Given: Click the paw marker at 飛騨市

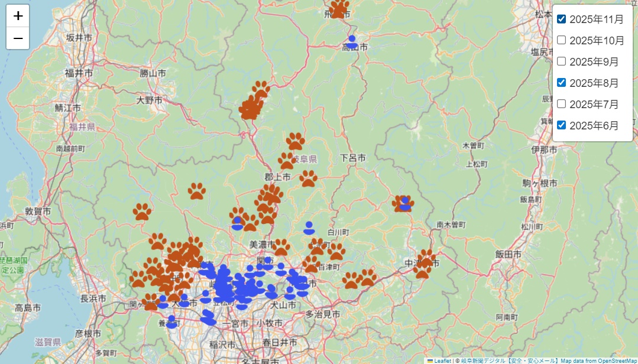Looking at the screenshot, I should coord(339,9).
